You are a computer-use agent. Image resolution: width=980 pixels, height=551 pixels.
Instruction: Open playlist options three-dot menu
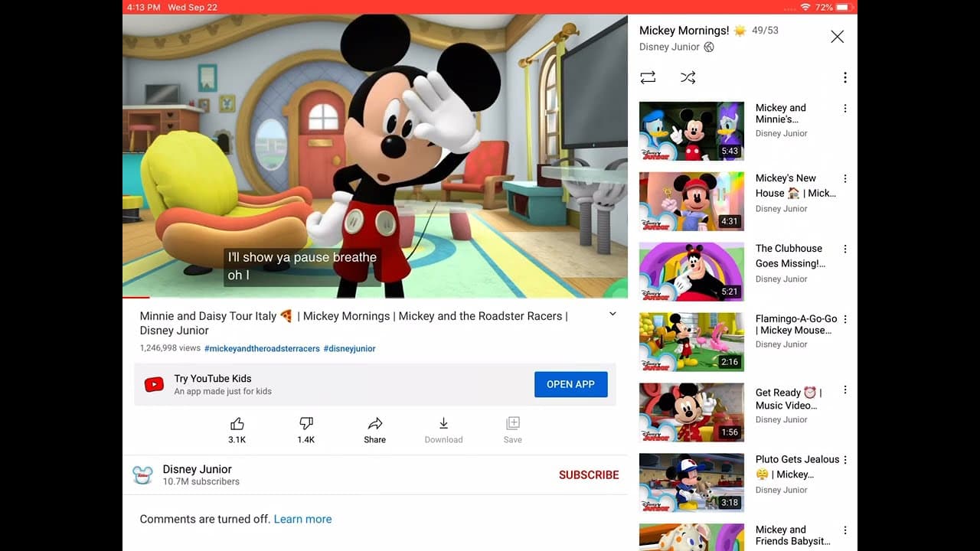tap(845, 77)
